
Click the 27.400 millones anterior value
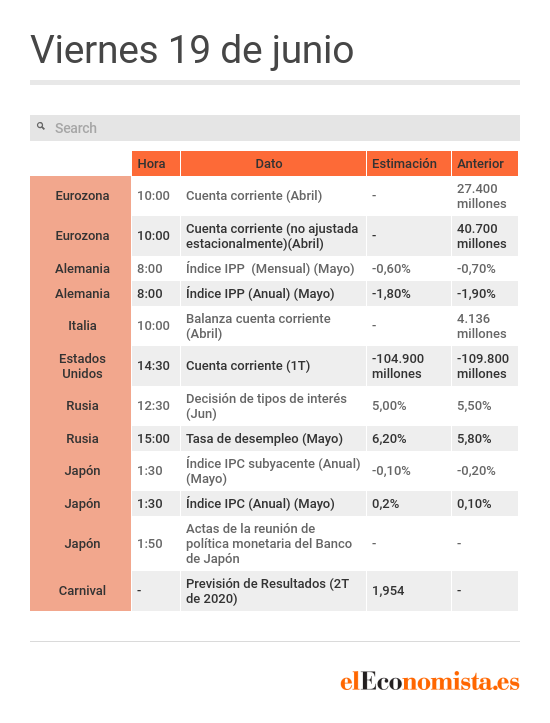pyautogui.click(x=481, y=196)
